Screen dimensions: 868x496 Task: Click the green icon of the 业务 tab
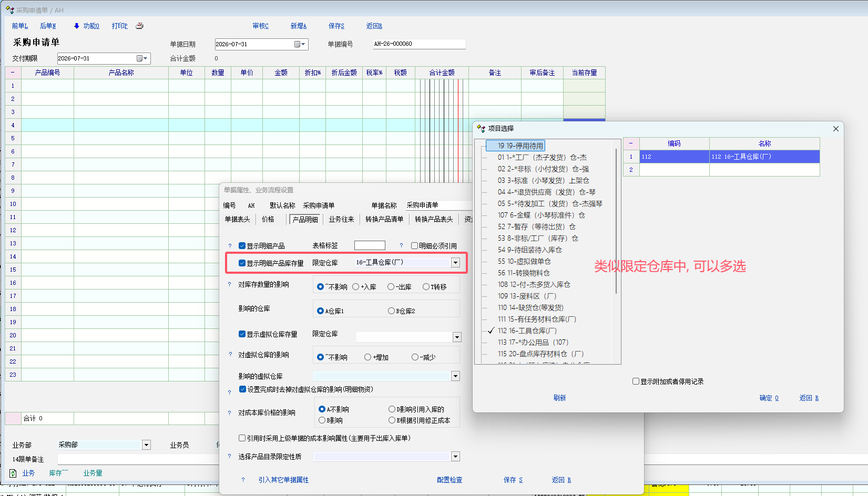point(13,473)
